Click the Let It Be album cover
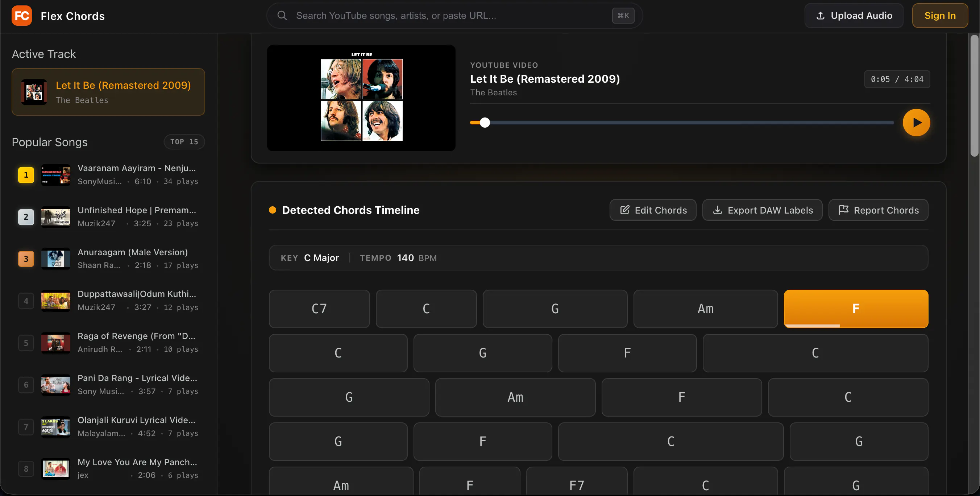 coord(361,98)
